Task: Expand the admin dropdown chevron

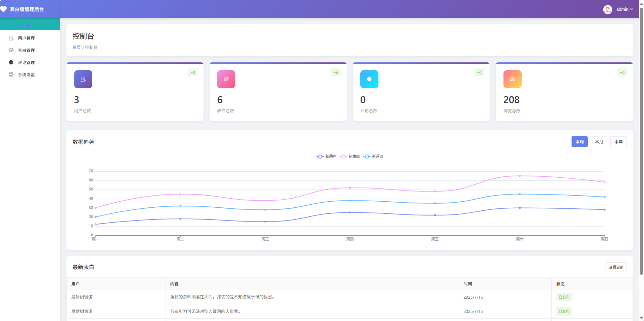Action: 632,9
